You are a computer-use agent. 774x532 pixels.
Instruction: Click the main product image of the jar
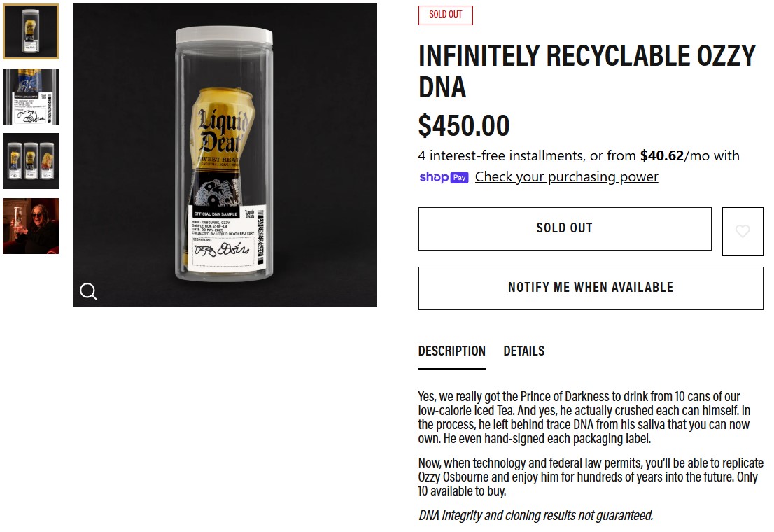point(224,155)
